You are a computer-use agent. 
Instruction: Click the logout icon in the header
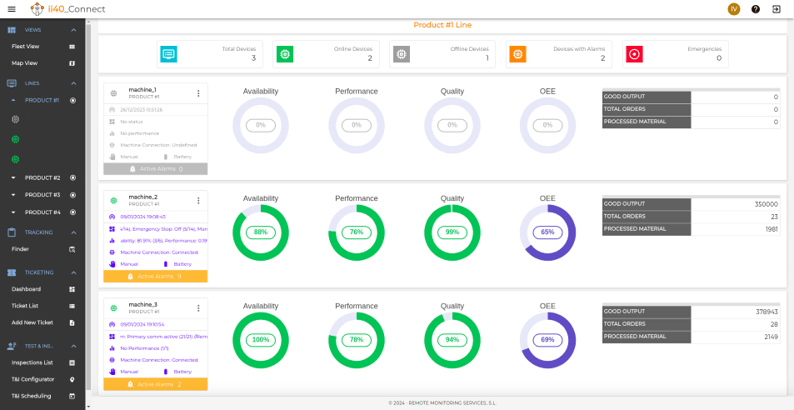[x=776, y=9]
